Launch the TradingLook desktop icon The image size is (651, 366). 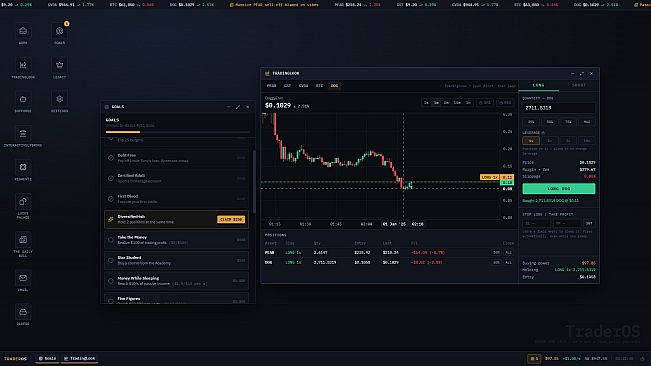point(23,65)
